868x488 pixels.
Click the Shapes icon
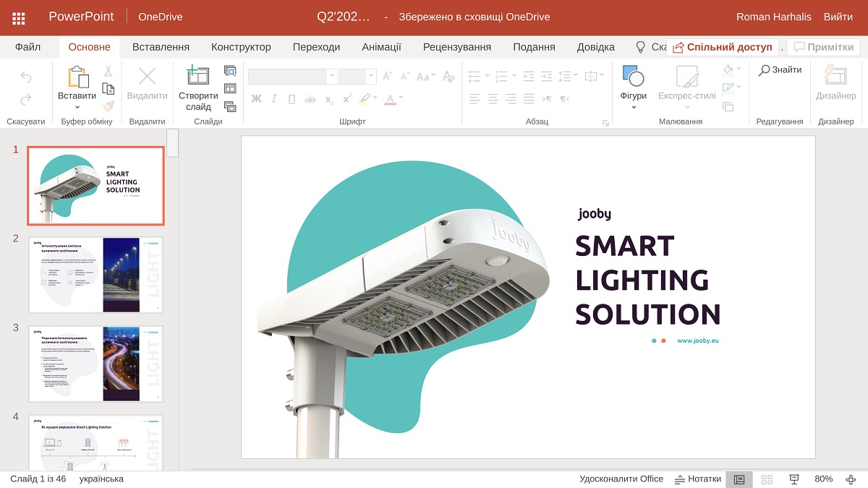pos(633,76)
